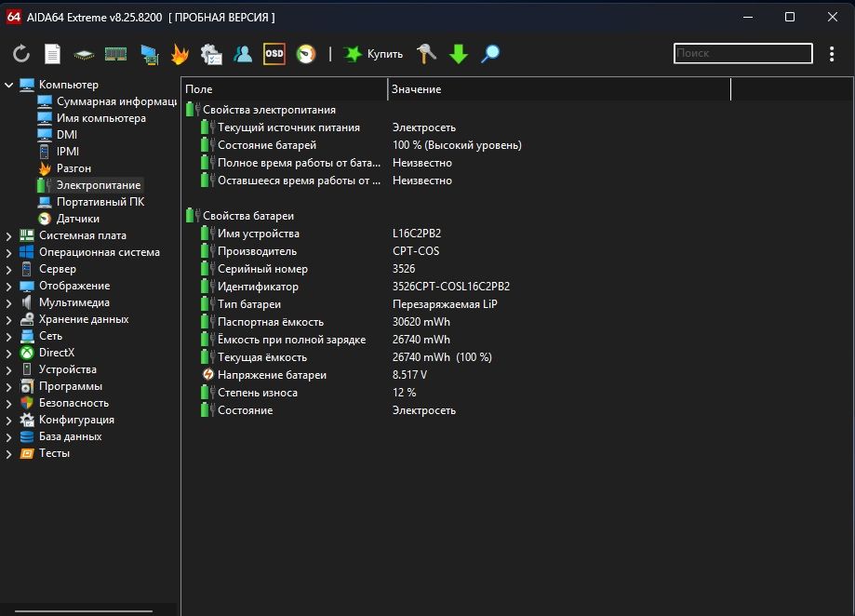Click the Сеть network icon

[x=27, y=336]
